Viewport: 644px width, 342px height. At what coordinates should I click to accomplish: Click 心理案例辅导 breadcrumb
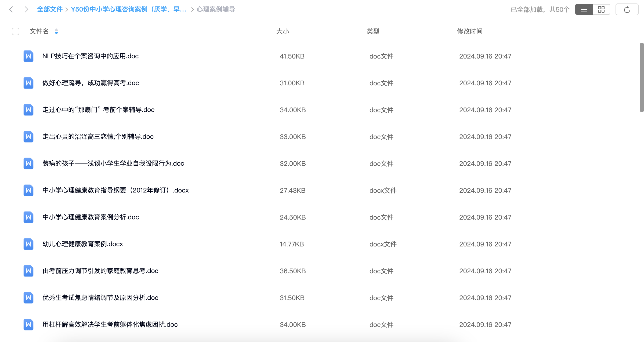[x=216, y=9]
